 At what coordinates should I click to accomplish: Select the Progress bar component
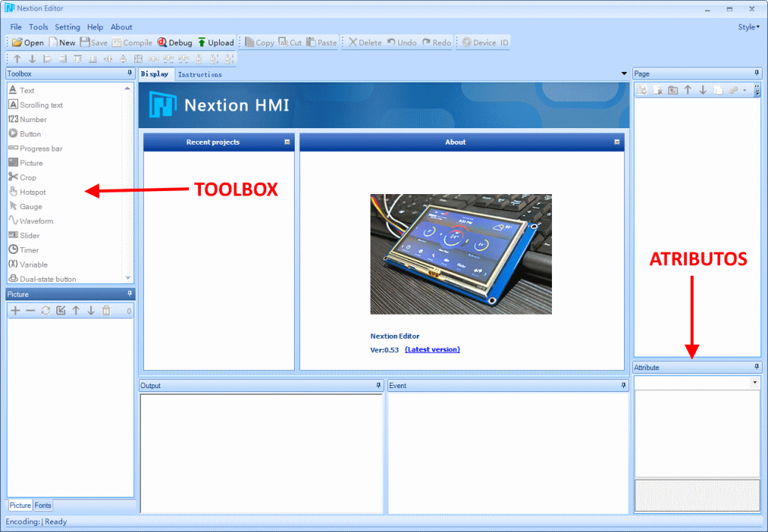point(35,148)
